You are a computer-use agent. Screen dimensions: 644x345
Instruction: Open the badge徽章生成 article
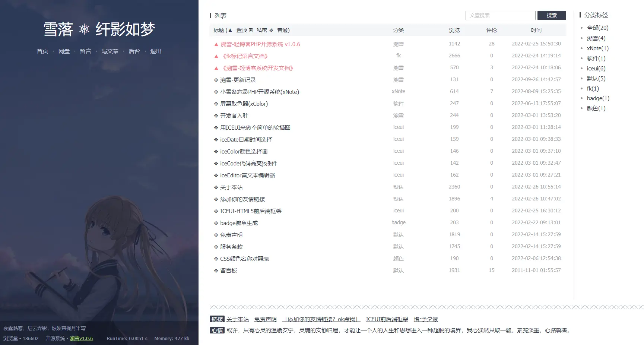coord(239,223)
